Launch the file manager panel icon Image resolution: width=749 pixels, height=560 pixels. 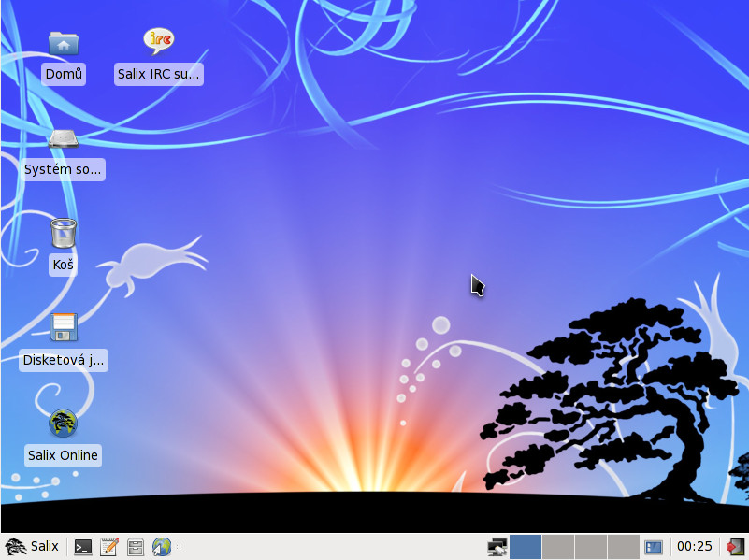coord(136,547)
